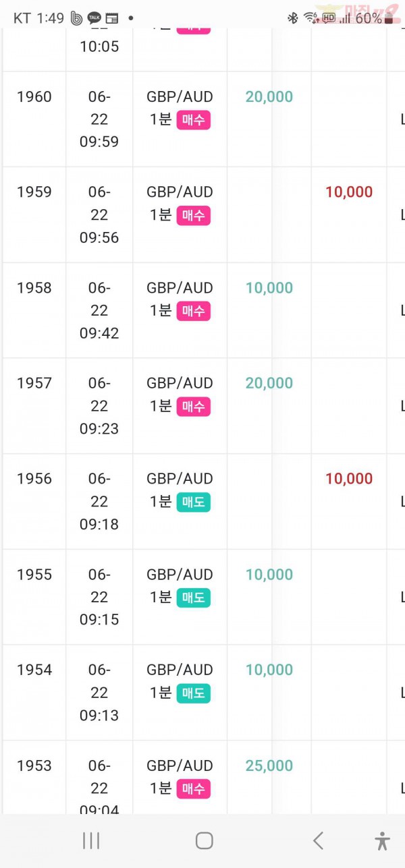Tap the battery 60% indicator
The width and height of the screenshot is (405, 868).
pyautogui.click(x=375, y=18)
